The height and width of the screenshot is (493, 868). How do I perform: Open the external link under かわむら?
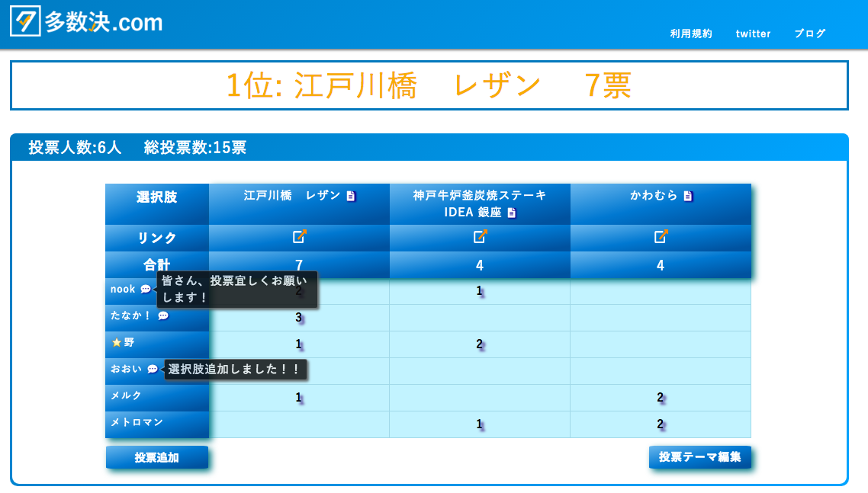point(661,237)
